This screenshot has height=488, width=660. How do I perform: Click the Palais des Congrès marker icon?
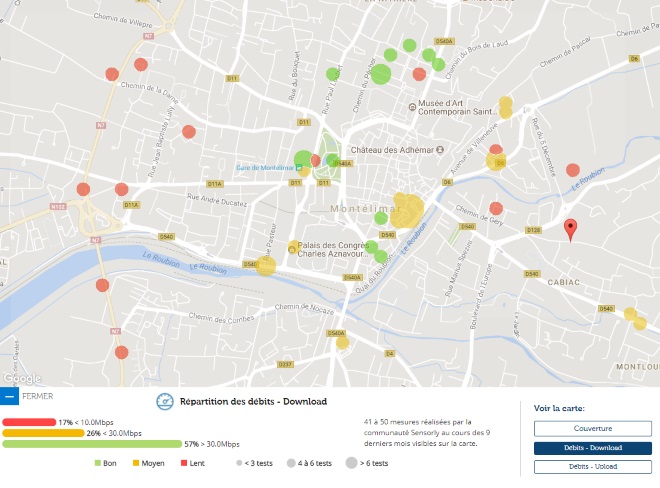tap(292, 249)
